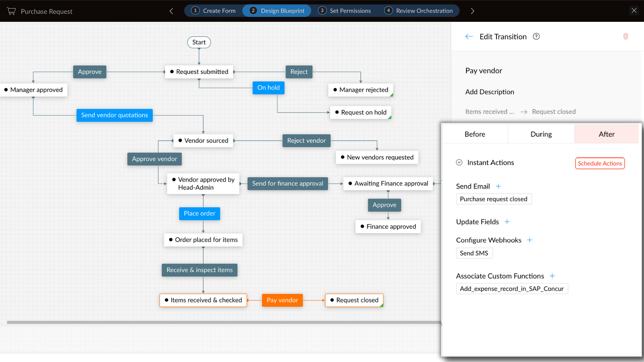Select the Start node
The image size is (644, 362).
[199, 42]
